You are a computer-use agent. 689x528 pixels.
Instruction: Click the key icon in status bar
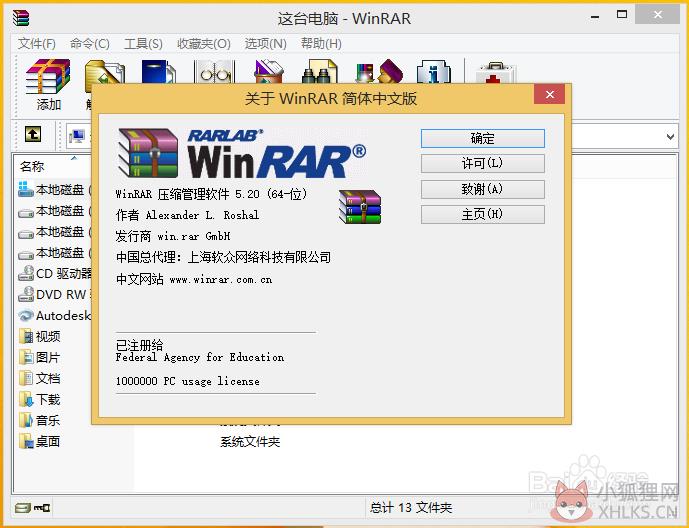[x=42, y=508]
